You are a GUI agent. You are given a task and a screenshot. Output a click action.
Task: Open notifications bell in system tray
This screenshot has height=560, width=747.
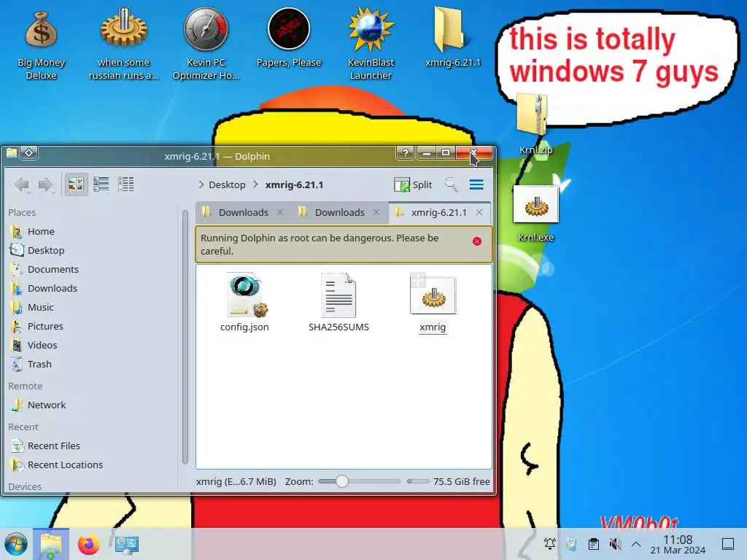tap(550, 544)
